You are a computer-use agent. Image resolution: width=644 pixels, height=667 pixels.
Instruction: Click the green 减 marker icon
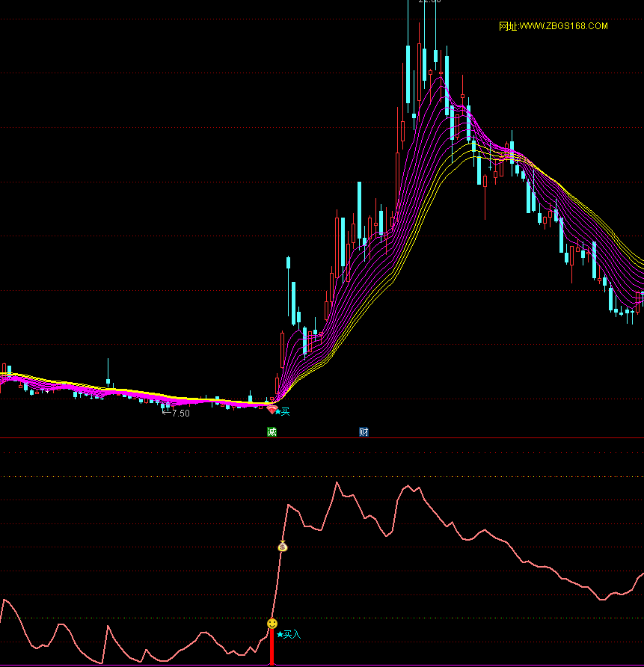tap(272, 432)
